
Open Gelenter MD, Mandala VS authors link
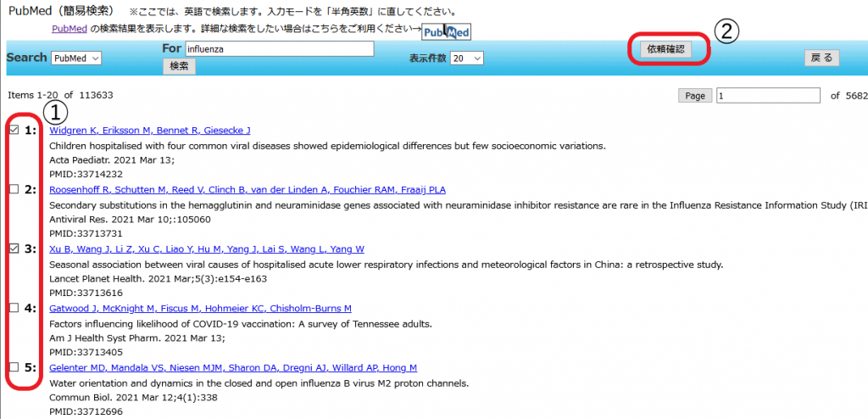[233, 368]
